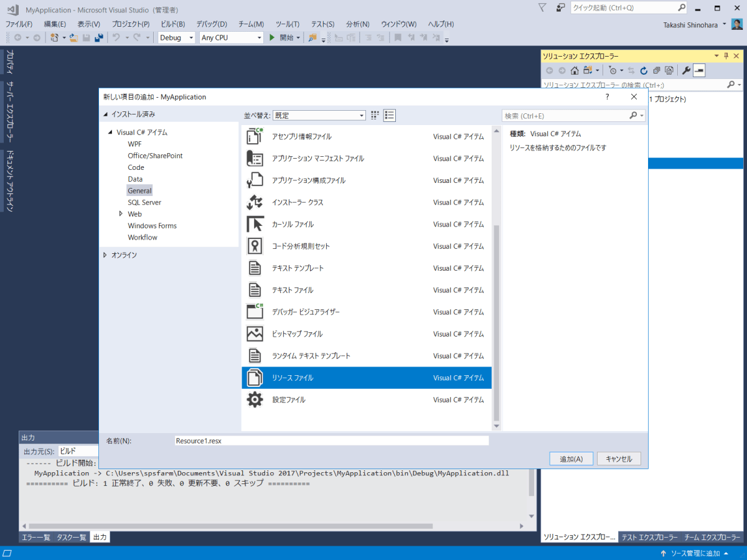Click Solution Explorer sync views icon
This screenshot has height=560, width=747.
click(x=631, y=70)
